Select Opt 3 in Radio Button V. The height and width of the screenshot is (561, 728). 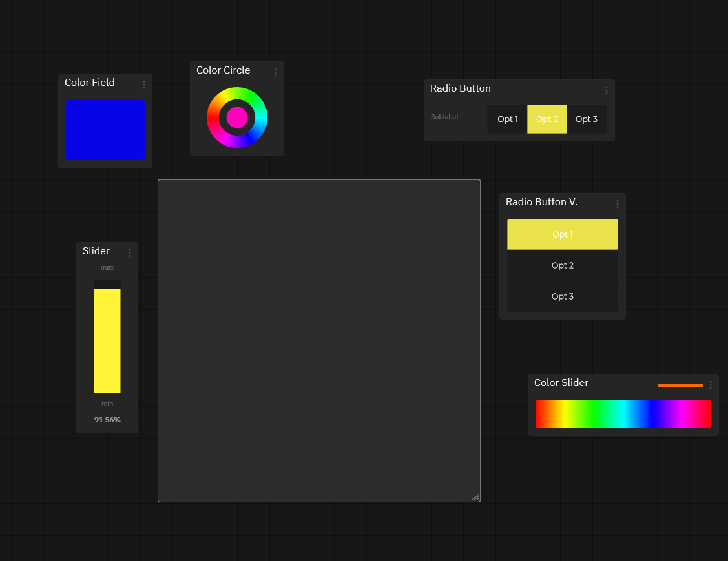562,296
